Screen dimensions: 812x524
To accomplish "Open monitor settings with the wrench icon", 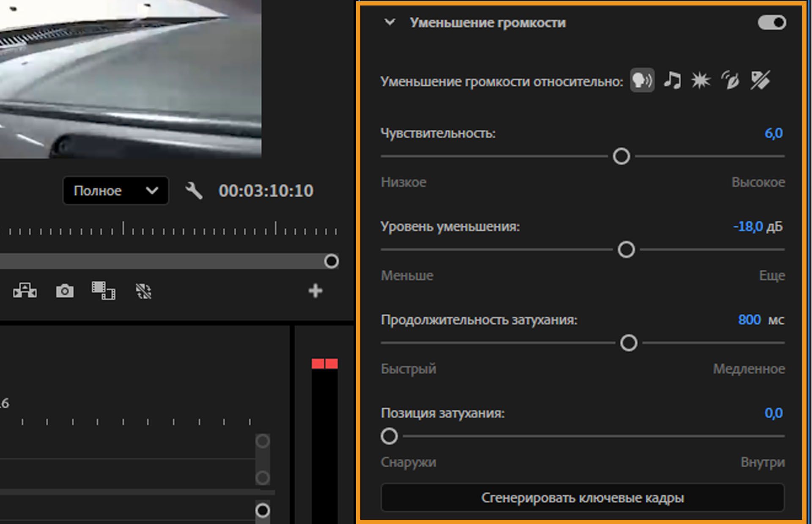I will click(195, 191).
